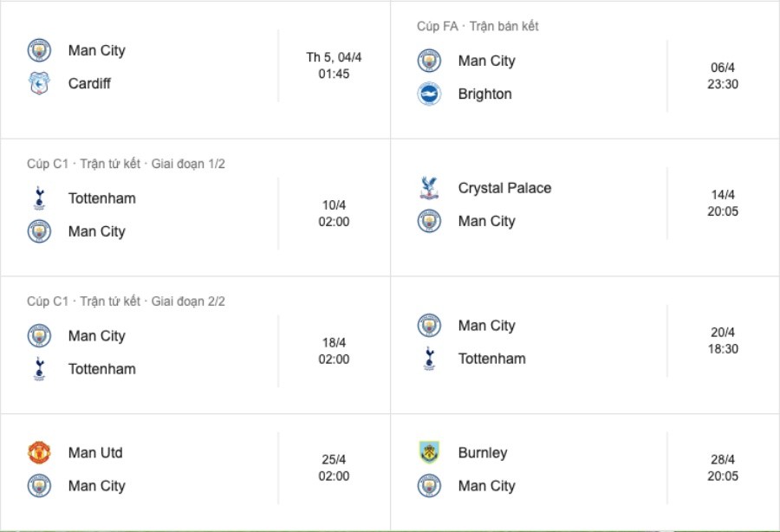Click the Man City crest beside Burnley fixture

pos(429,486)
